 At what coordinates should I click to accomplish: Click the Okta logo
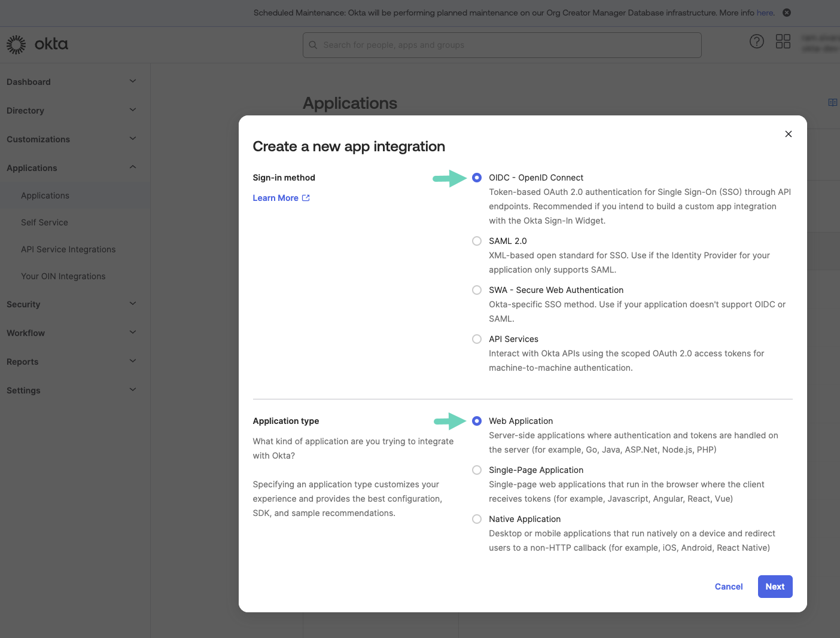pos(37,44)
